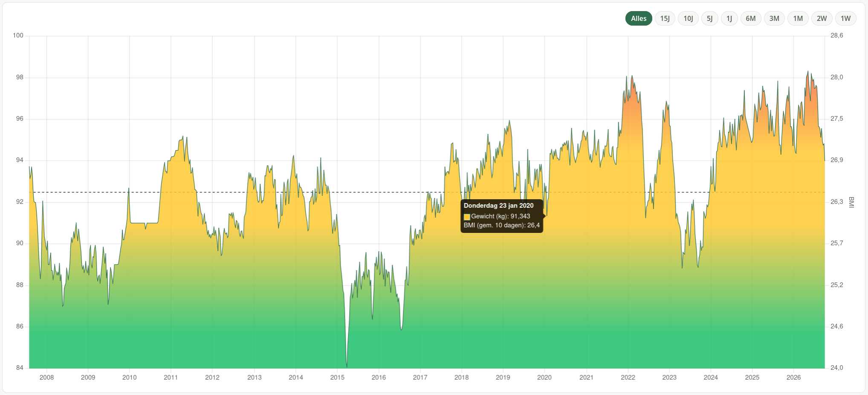
Task: Click the 2022 x-axis label
Action: pyautogui.click(x=628, y=378)
